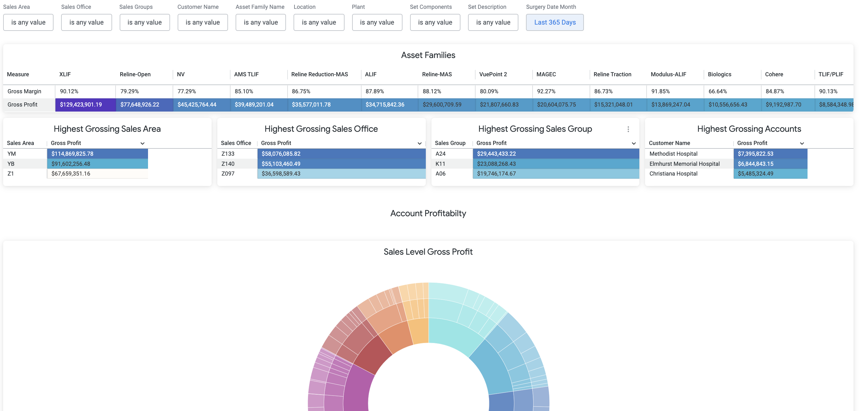Viewport: 868px width, 411px height.
Task: Sort by the Sales Office column header
Action: point(236,143)
